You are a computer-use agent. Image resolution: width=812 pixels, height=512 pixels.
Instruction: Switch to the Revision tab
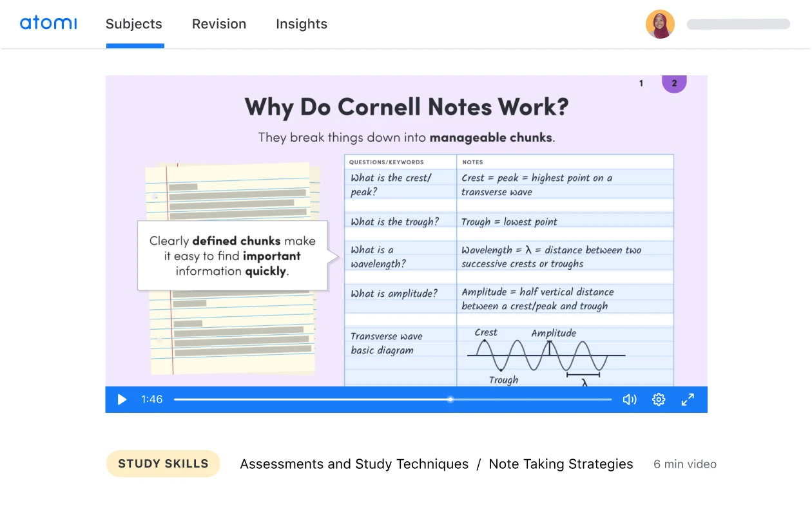pos(219,24)
